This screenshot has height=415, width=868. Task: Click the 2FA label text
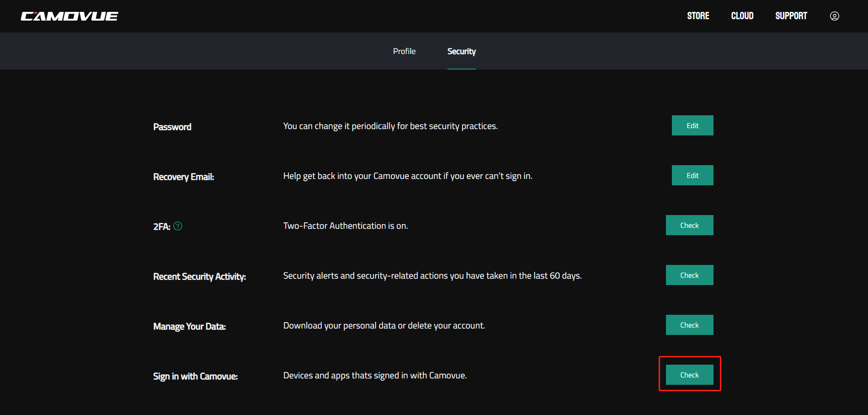[162, 226]
